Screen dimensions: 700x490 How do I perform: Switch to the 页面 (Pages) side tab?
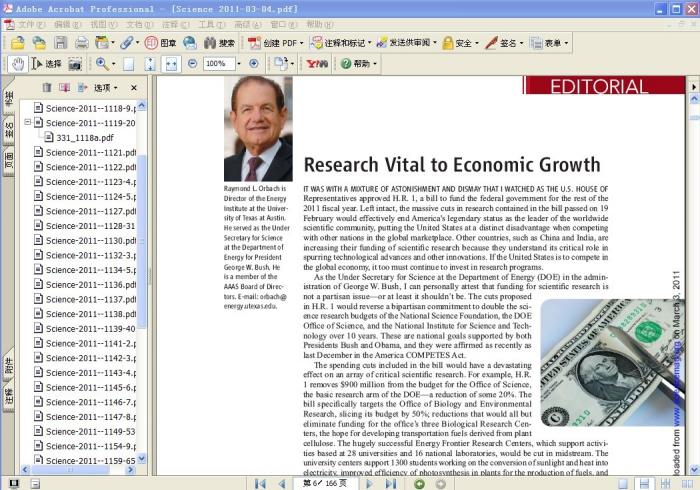8,160
